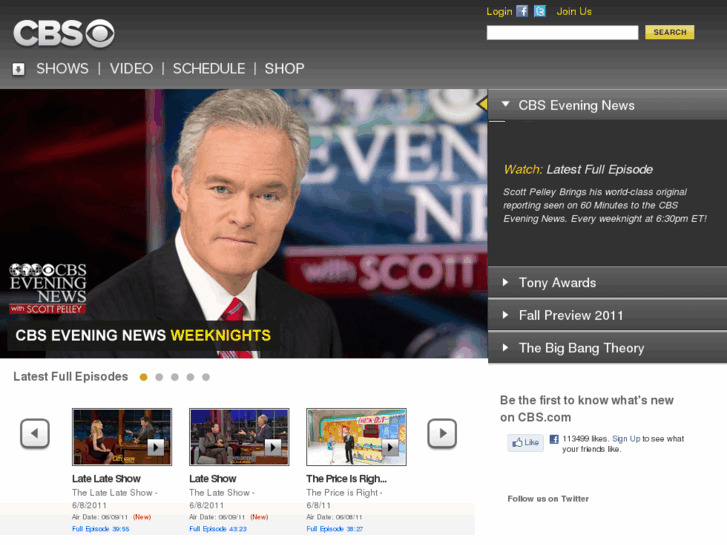Click Full Episode 43:23 link
Image resolution: width=727 pixels, height=545 pixels.
point(218,529)
